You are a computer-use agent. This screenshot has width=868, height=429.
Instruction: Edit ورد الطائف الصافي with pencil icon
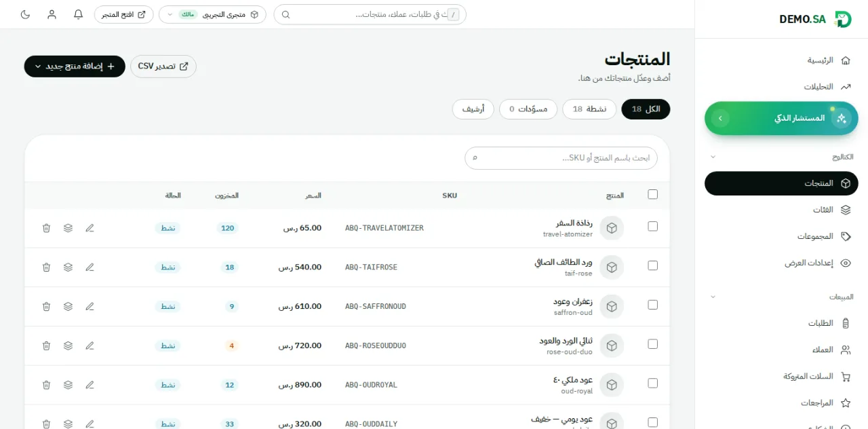[90, 267]
